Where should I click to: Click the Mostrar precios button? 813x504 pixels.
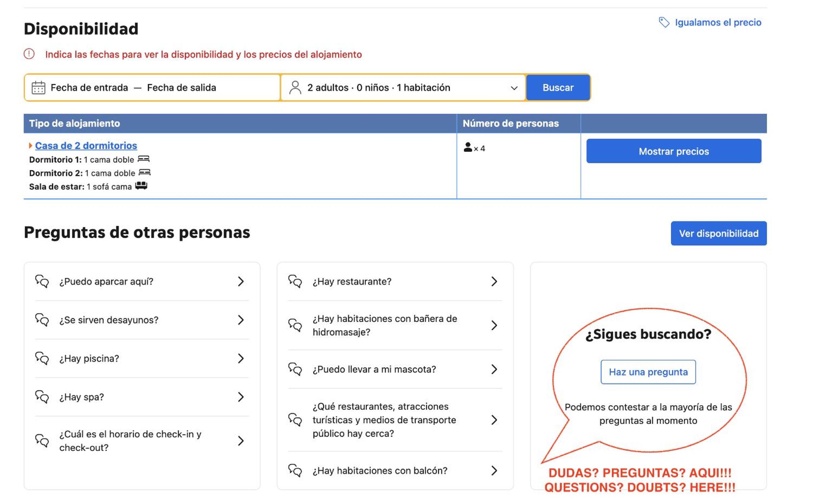[x=673, y=151]
